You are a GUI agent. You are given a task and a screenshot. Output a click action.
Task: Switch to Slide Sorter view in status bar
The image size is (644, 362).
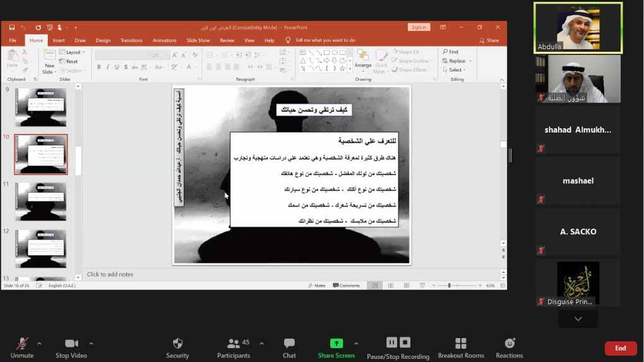point(391,286)
